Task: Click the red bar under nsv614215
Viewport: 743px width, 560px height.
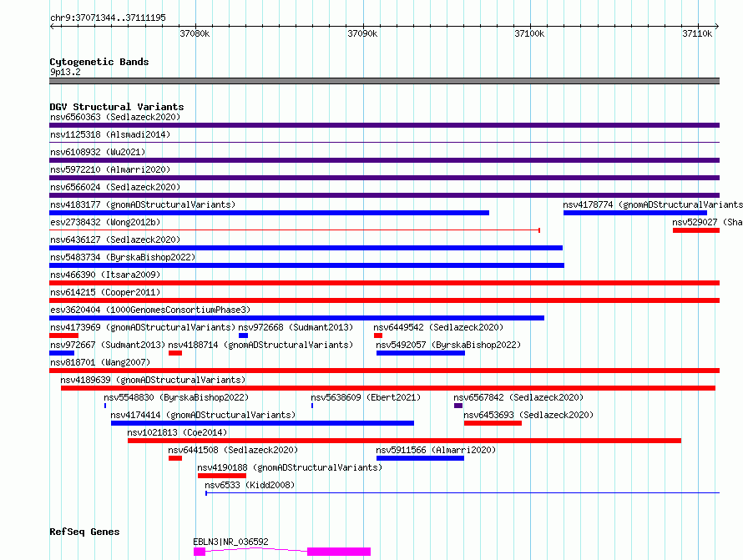Action: tap(384, 300)
